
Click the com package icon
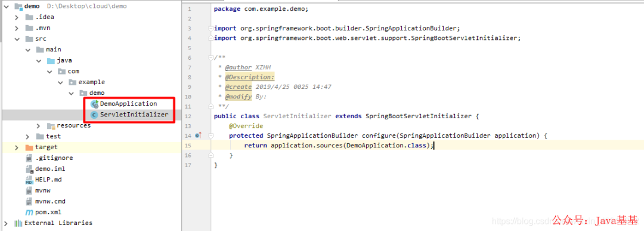click(61, 72)
